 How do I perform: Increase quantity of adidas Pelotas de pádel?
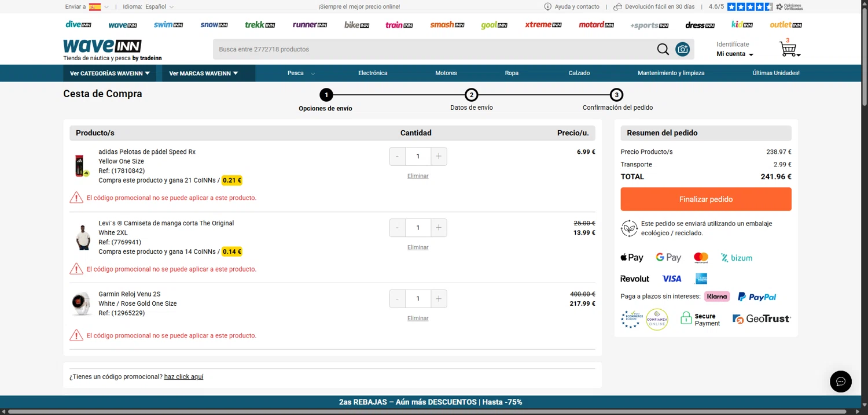pos(439,157)
